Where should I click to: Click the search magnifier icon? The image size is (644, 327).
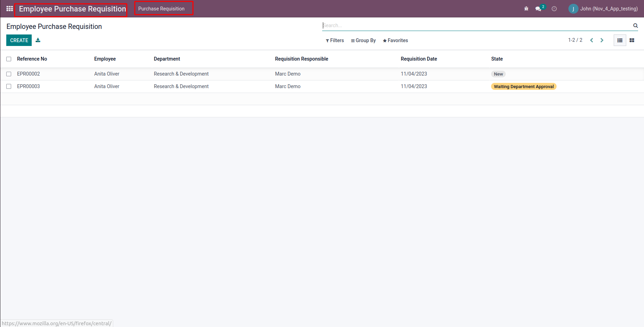click(635, 25)
